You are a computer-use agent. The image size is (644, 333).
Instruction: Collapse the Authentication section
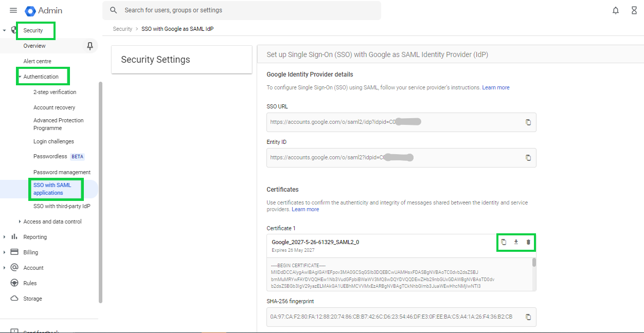point(20,77)
